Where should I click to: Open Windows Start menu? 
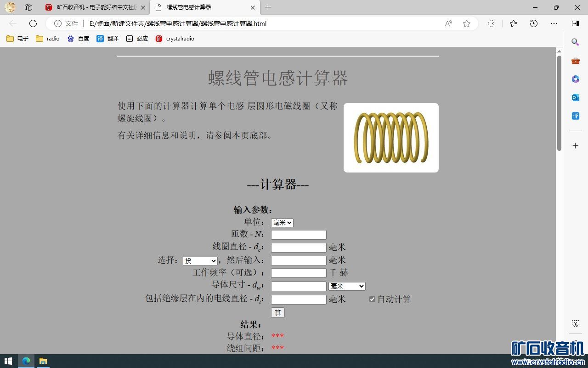pos(8,361)
